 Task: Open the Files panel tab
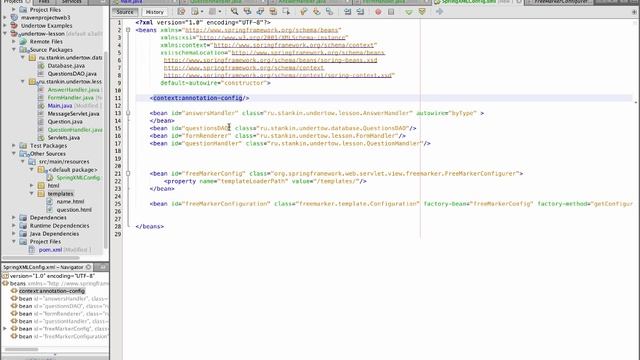point(44,2)
